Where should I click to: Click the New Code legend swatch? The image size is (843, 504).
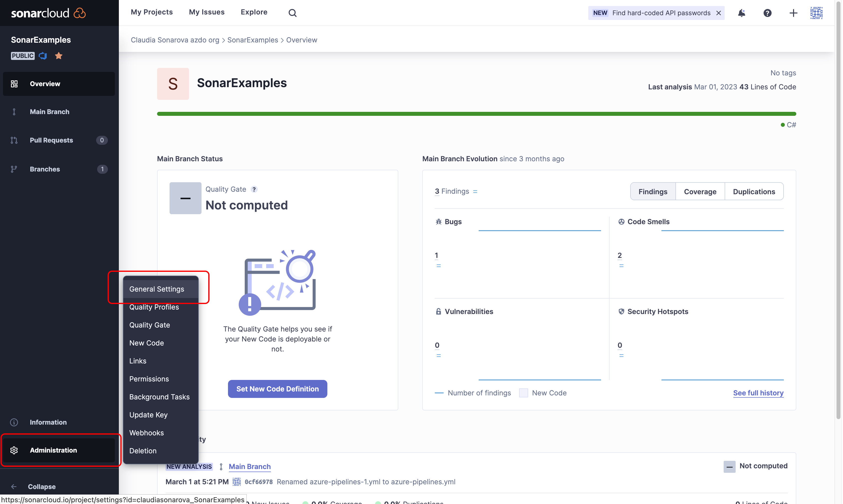[x=523, y=393]
